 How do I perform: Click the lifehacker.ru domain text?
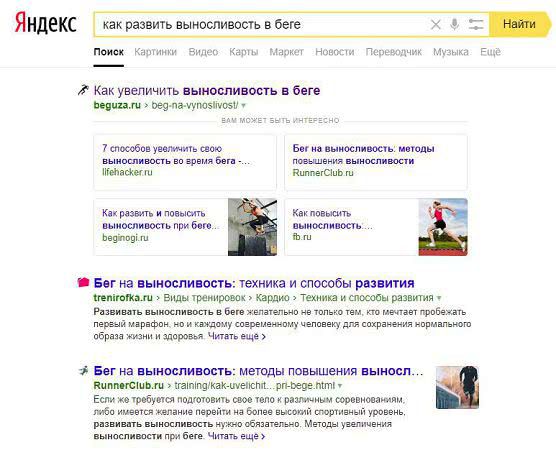(x=127, y=172)
